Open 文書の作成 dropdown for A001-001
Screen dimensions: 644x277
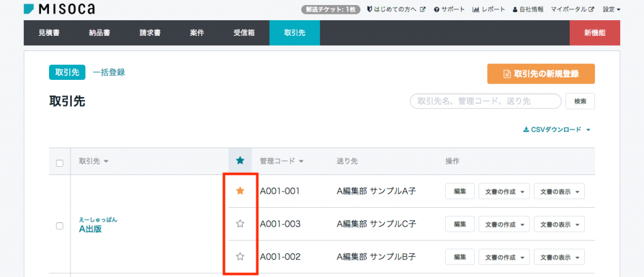[x=504, y=191]
